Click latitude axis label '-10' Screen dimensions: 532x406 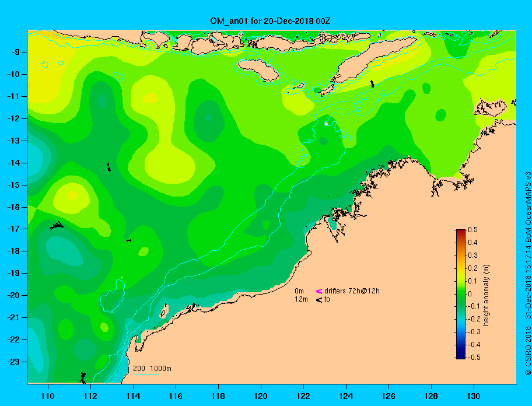(x=13, y=74)
